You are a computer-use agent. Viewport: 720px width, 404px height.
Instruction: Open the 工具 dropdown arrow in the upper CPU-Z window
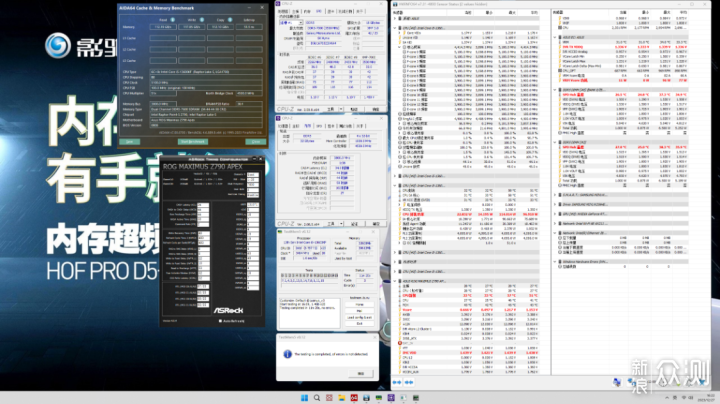click(341, 109)
